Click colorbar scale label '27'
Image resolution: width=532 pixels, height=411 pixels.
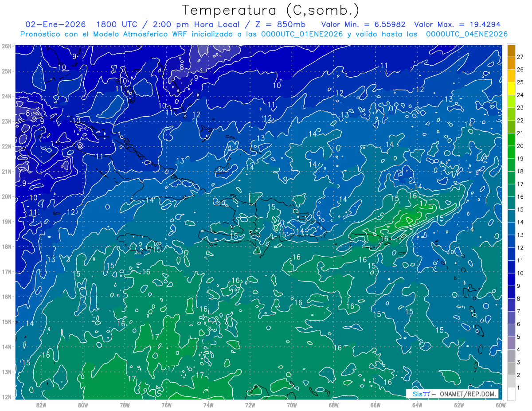click(520, 57)
